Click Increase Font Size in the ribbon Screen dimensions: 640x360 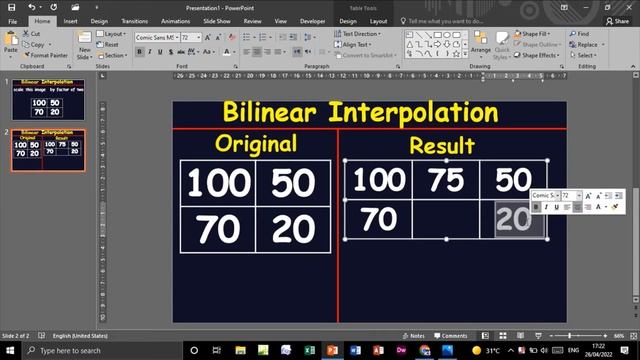(x=208, y=38)
